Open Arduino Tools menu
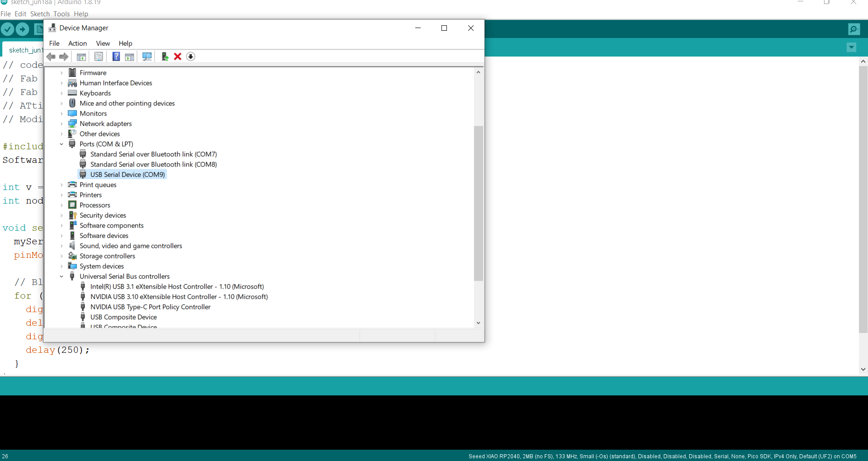Screen dimensions: 868x461 (62, 14)
